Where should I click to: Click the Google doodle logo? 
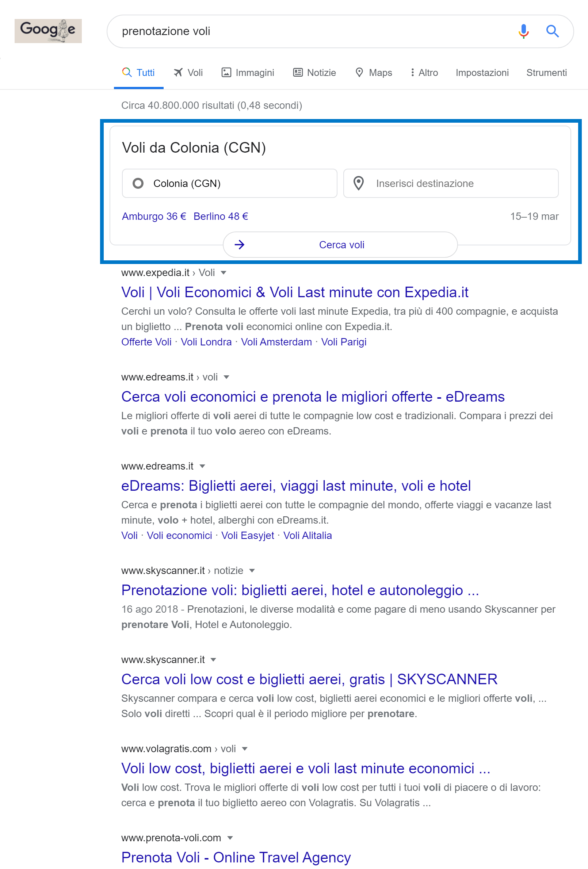(48, 31)
